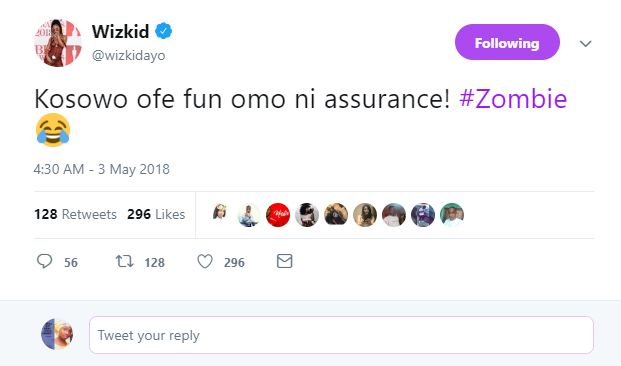621x366 pixels.
Task: Like the tweet with heart icon
Action: click(x=205, y=262)
